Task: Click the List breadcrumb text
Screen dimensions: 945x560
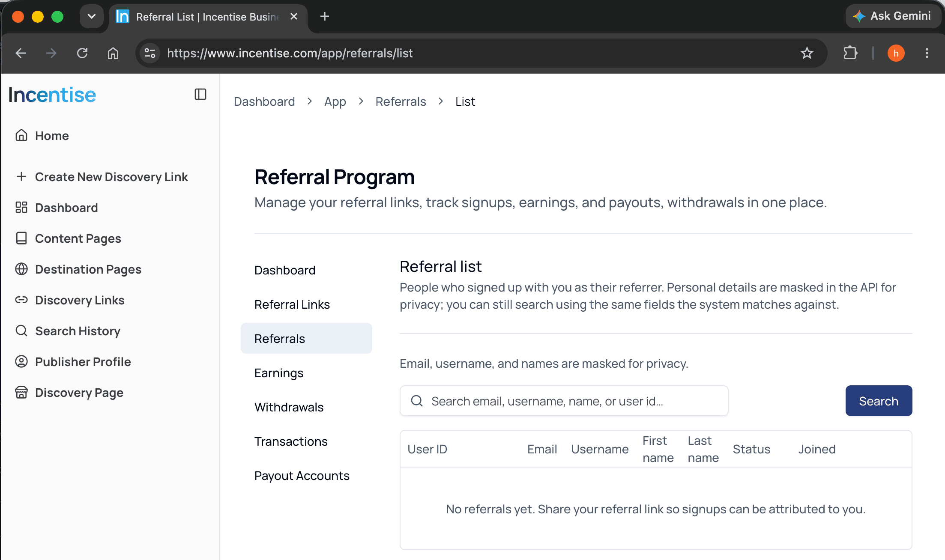Action: 465,101
